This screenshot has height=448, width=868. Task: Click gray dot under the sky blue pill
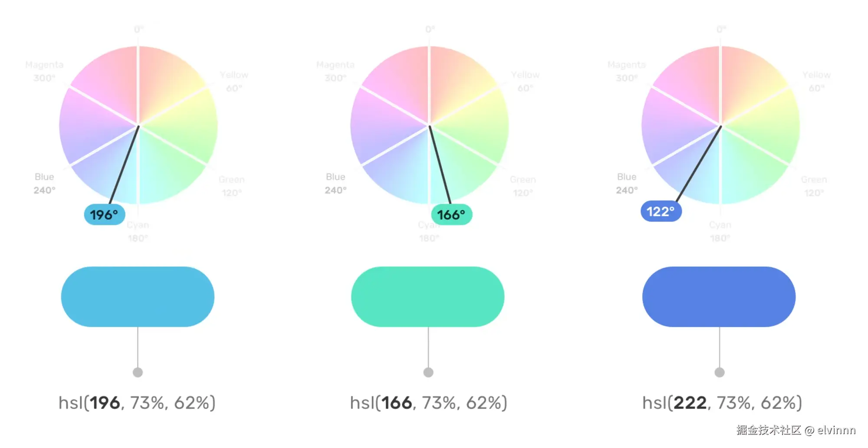coord(138,372)
